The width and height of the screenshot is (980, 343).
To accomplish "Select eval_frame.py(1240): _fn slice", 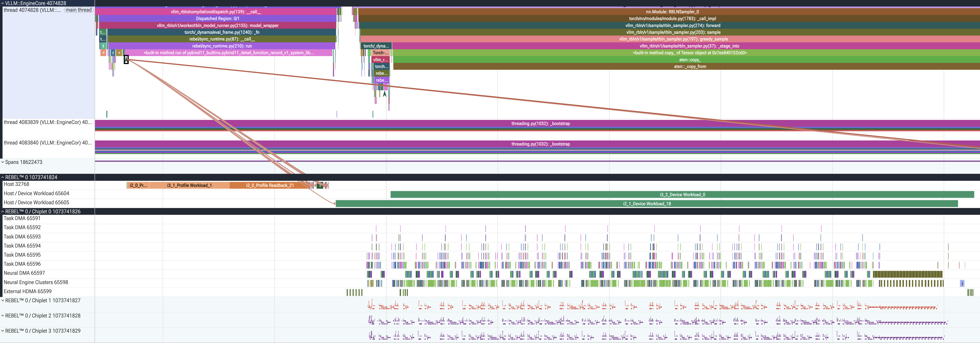I will (x=222, y=32).
